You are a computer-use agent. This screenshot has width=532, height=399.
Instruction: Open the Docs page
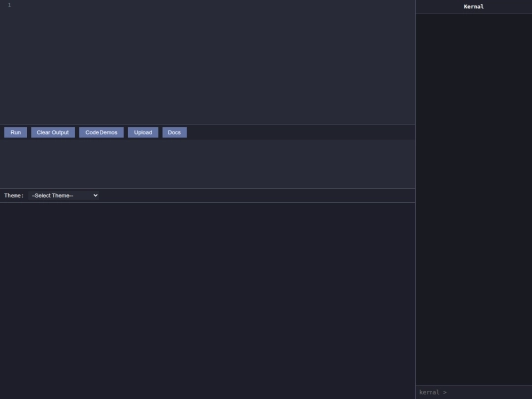click(x=174, y=132)
